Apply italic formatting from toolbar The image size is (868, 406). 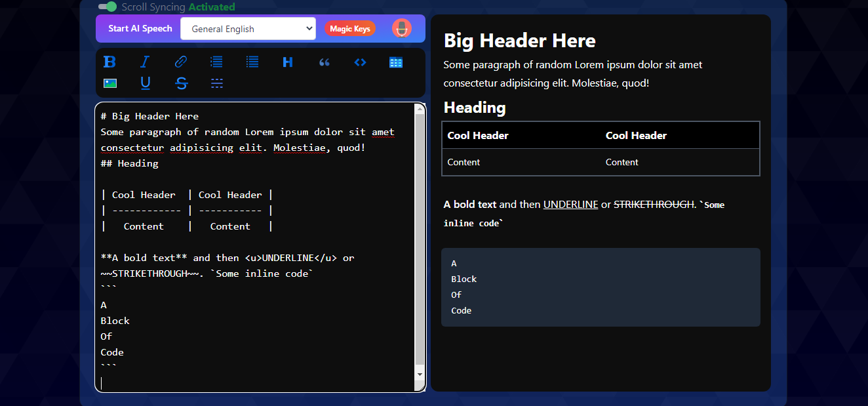click(145, 62)
